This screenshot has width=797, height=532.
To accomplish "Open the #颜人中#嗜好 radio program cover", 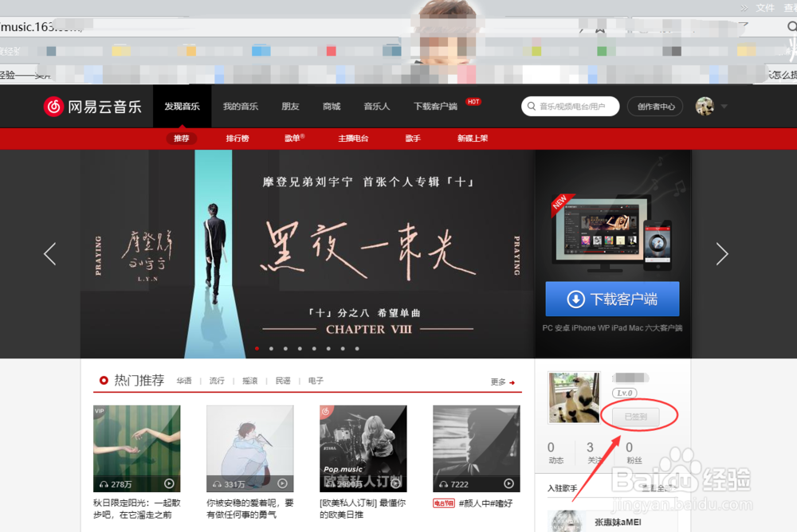I will tap(477, 448).
